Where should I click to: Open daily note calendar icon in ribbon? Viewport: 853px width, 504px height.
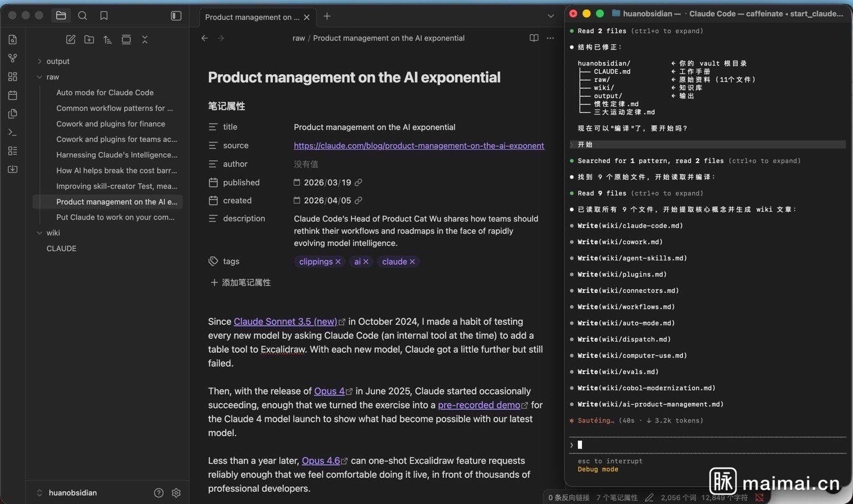(13, 95)
